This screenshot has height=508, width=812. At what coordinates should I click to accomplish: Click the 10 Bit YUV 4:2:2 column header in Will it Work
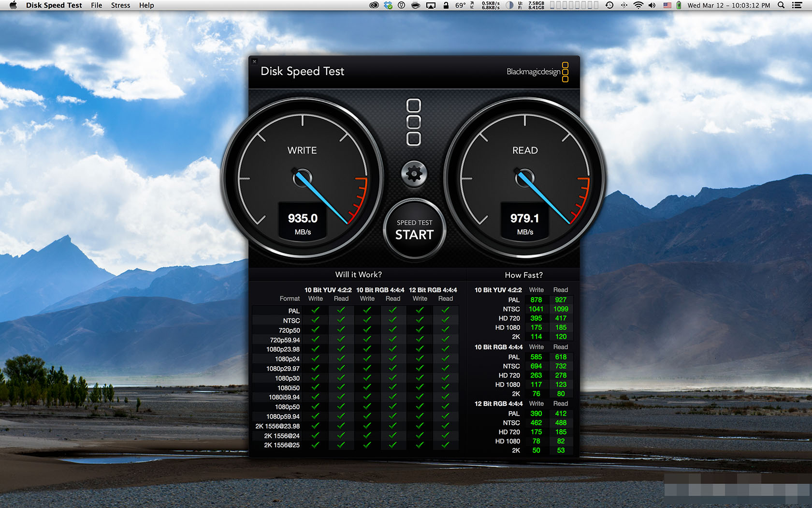point(328,290)
